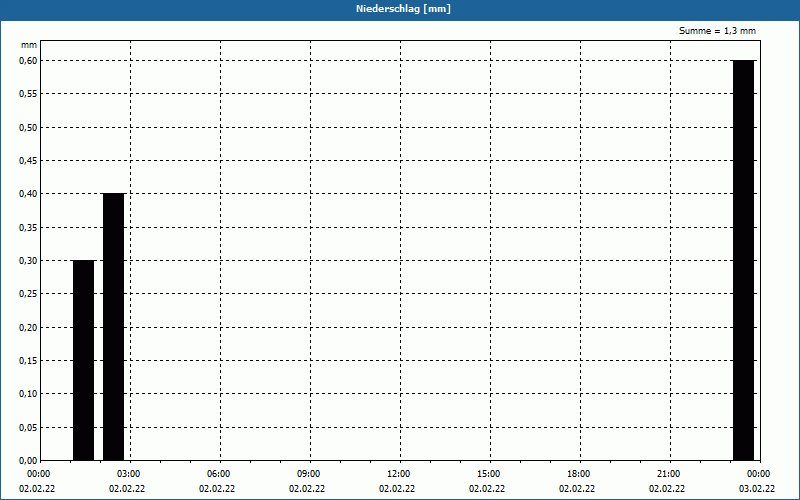This screenshot has height=500, width=800.
Task: Click the mm unit label on y-axis
Action: [29, 45]
